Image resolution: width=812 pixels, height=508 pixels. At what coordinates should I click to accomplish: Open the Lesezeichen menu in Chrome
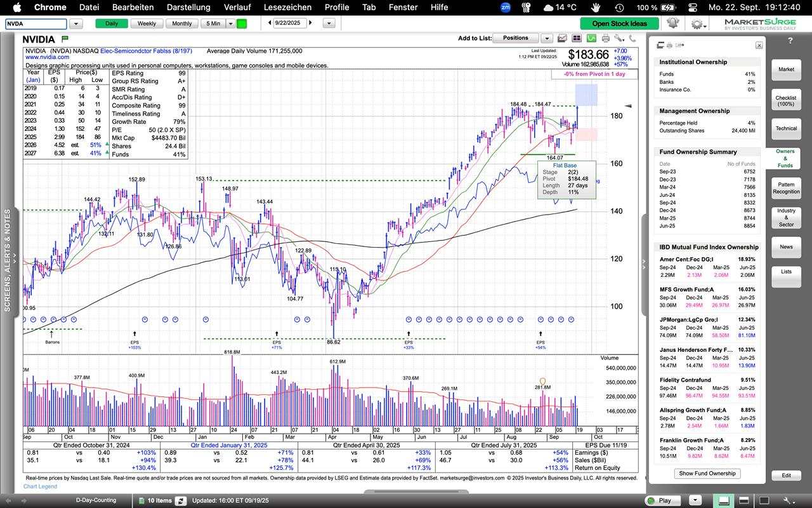(287, 7)
